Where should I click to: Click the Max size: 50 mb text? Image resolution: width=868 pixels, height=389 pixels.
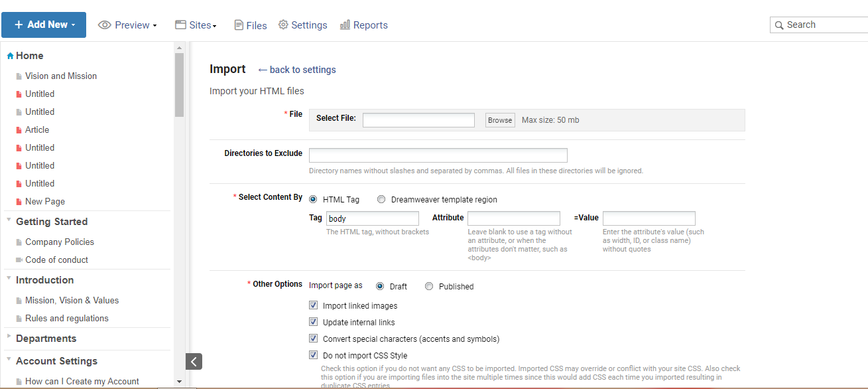click(550, 120)
